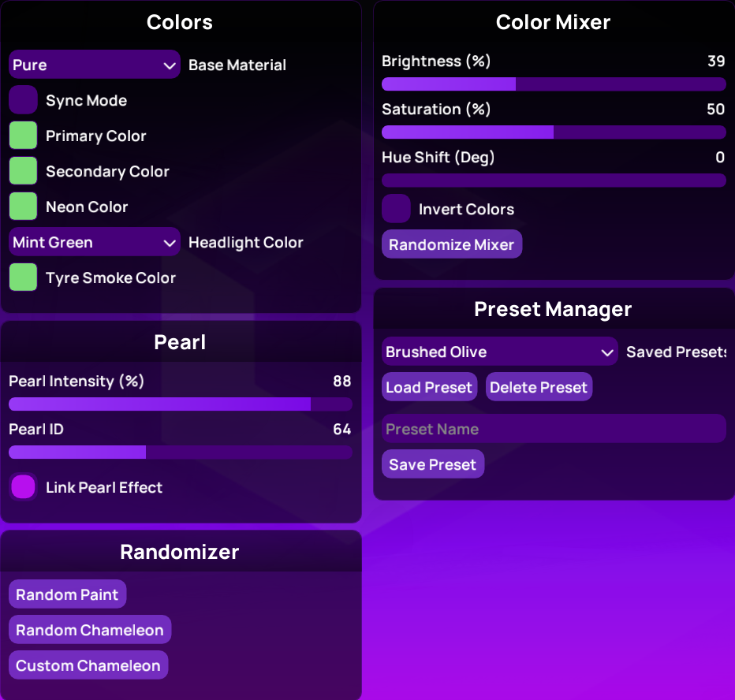The height and width of the screenshot is (700, 735).
Task: Click the Colors panel header
Action: [181, 22]
